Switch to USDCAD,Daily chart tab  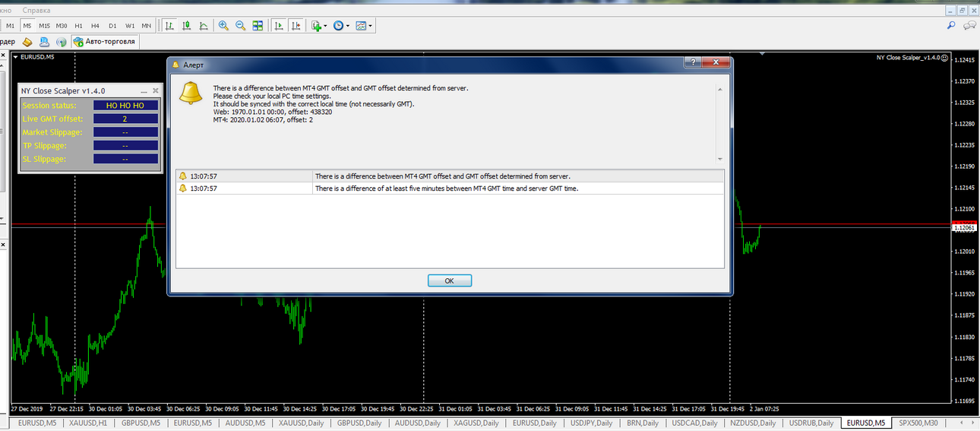pos(694,423)
